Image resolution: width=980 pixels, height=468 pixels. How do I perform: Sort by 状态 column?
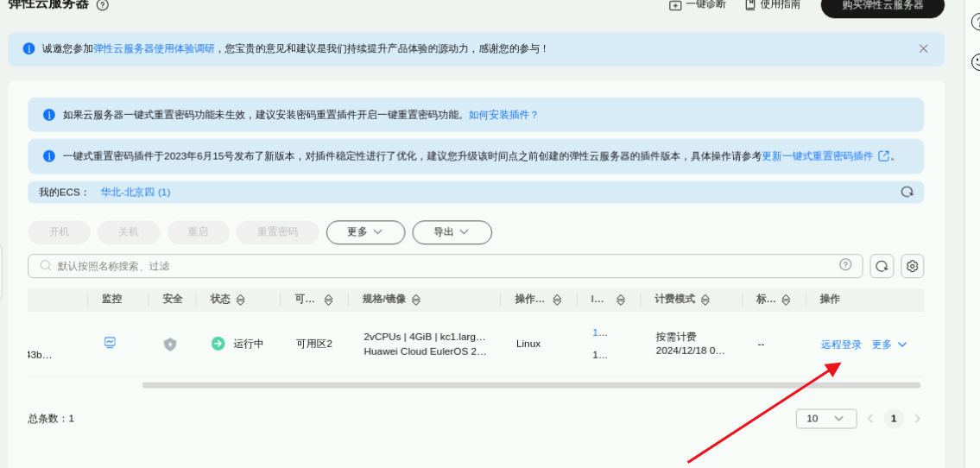(241, 300)
